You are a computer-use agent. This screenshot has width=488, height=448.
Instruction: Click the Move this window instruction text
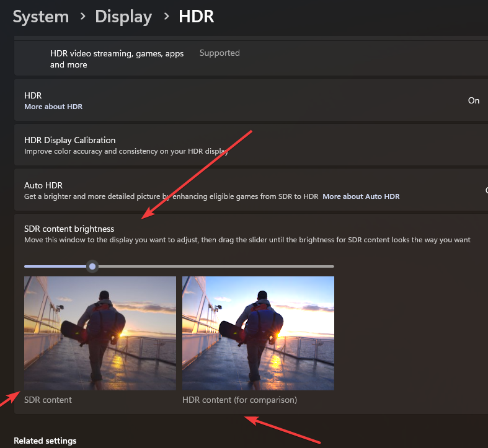pyautogui.click(x=247, y=240)
